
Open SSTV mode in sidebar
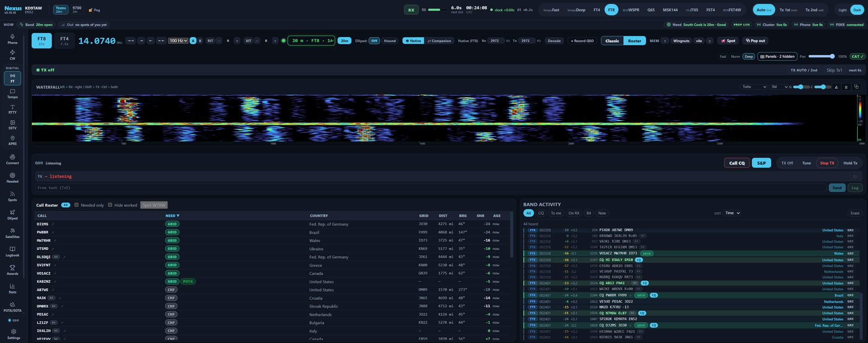(12, 125)
